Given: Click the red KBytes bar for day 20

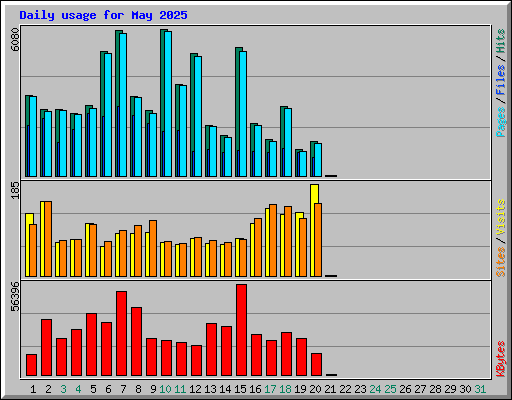Looking at the screenshot, I should (317, 365).
